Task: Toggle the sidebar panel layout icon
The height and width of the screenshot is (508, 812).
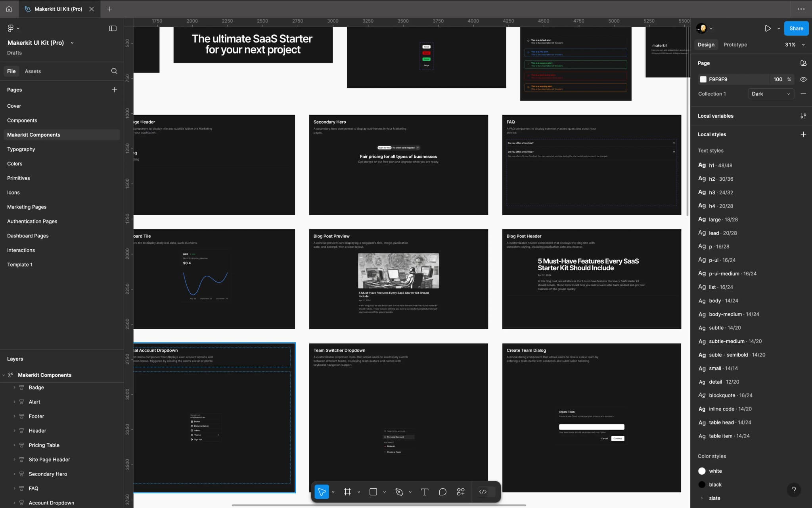Action: coord(113,28)
